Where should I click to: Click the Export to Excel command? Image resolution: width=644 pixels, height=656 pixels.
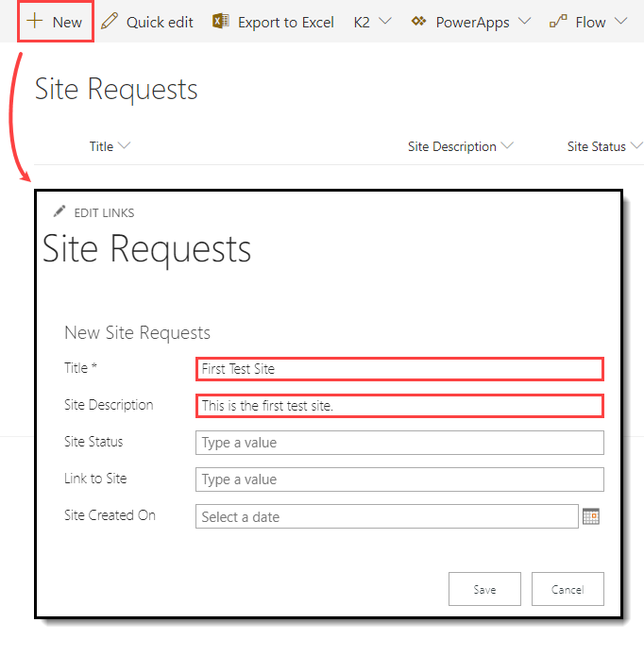coord(285,22)
